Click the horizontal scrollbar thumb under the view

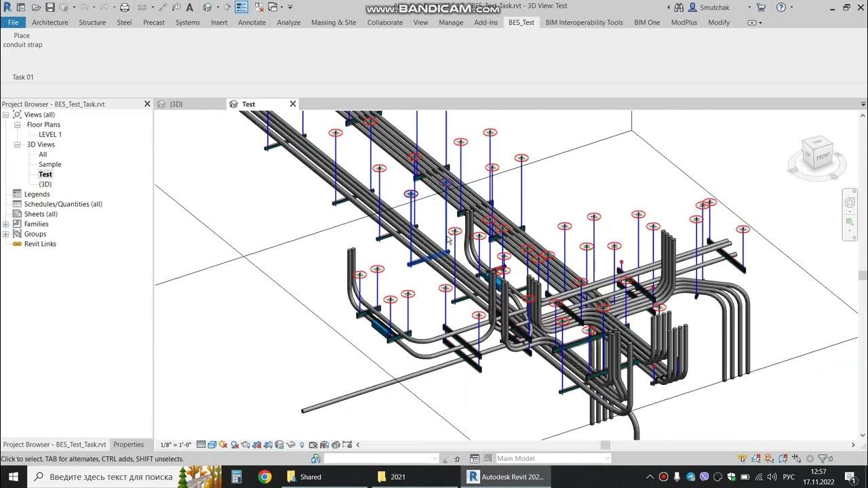(x=605, y=445)
